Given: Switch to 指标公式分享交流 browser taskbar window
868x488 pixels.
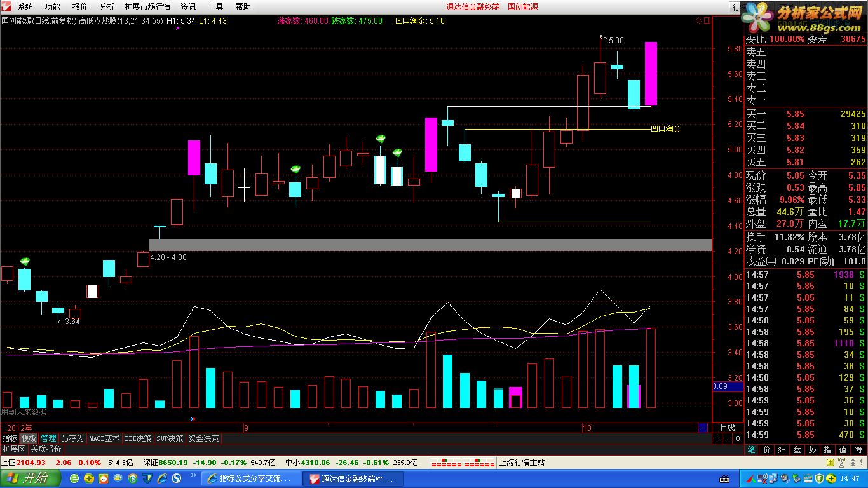Looking at the screenshot, I should [251, 478].
